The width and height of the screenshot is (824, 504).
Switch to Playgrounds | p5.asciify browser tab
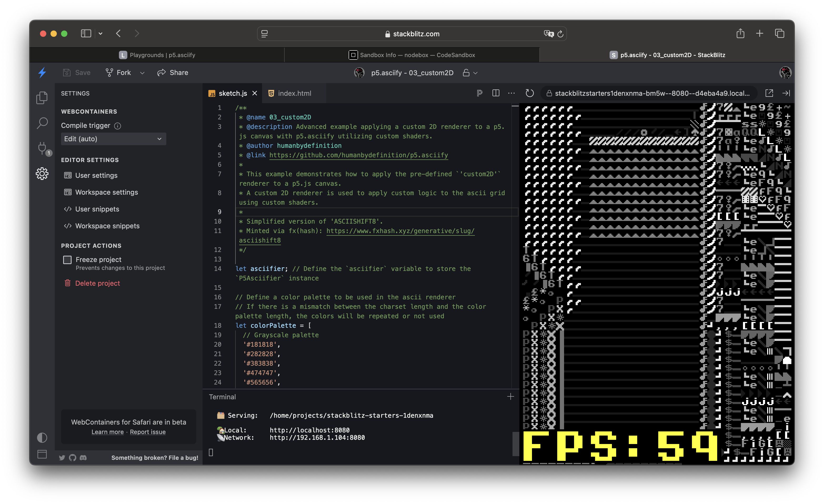pyautogui.click(x=157, y=55)
